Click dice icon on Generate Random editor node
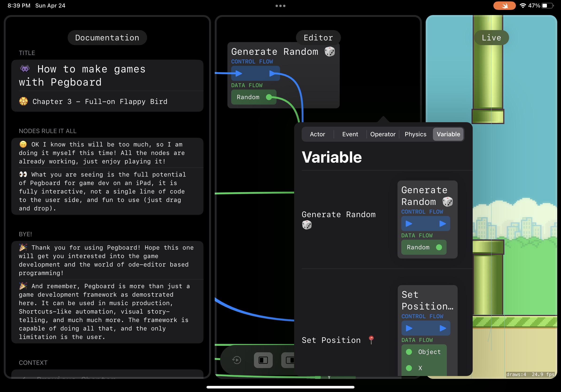 (330, 51)
